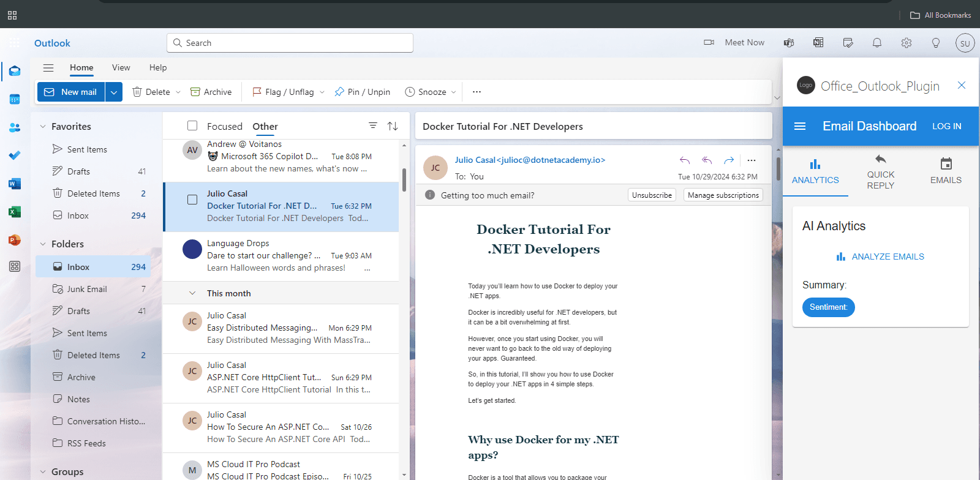Expand Snooze options dropdown

click(454, 92)
